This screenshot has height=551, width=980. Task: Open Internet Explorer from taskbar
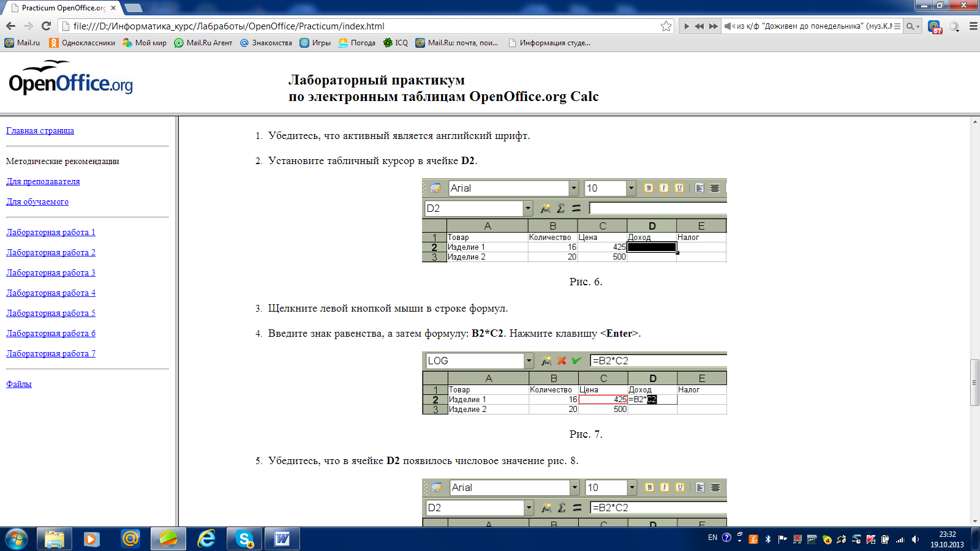coord(206,539)
